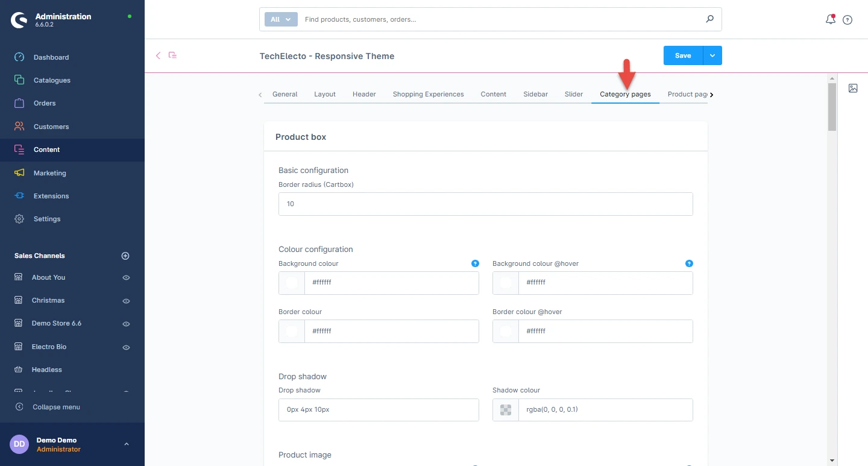Open the Shadow colour swatch picker
Image resolution: width=868 pixels, height=466 pixels.
(506, 410)
